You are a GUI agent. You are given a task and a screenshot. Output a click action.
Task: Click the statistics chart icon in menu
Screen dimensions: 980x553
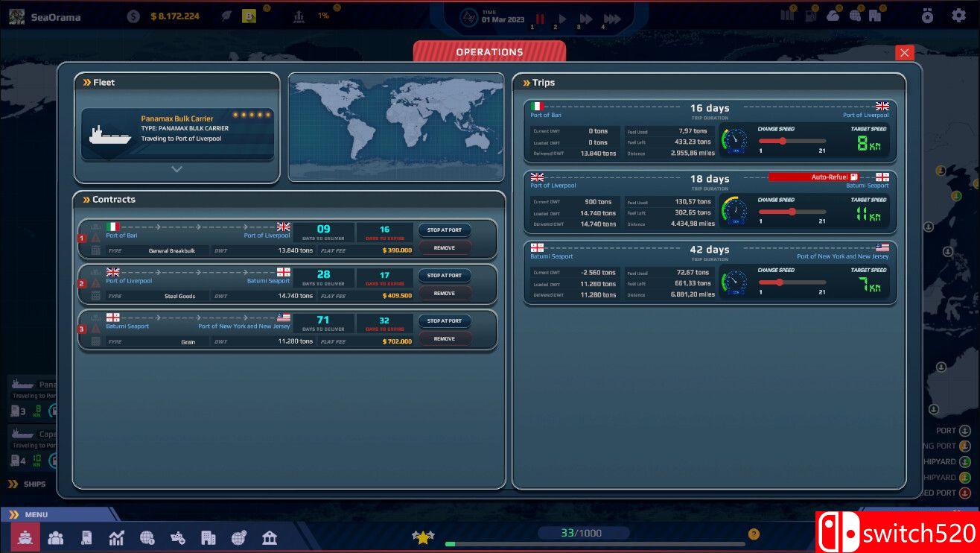click(x=116, y=537)
